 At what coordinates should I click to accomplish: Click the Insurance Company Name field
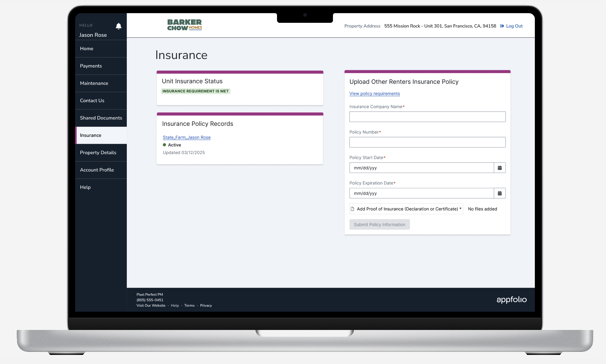pos(427,116)
